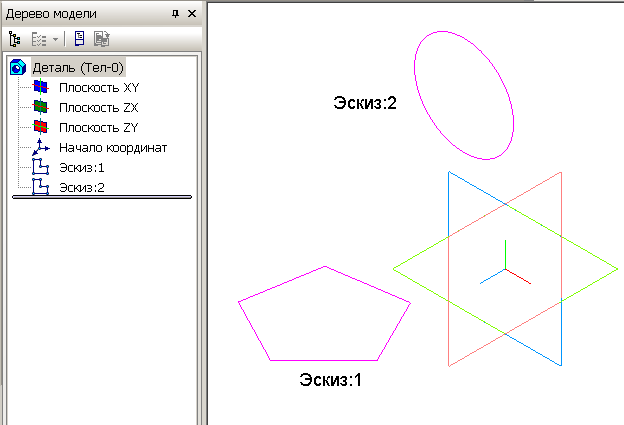The width and height of the screenshot is (624, 425).
Task: Click the origin axes in the viewport
Action: click(x=505, y=269)
